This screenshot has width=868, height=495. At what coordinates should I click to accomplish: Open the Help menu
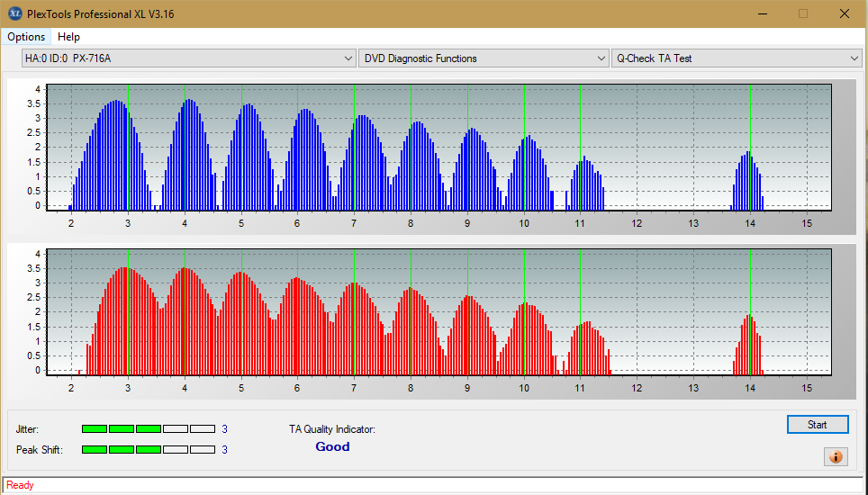click(68, 37)
